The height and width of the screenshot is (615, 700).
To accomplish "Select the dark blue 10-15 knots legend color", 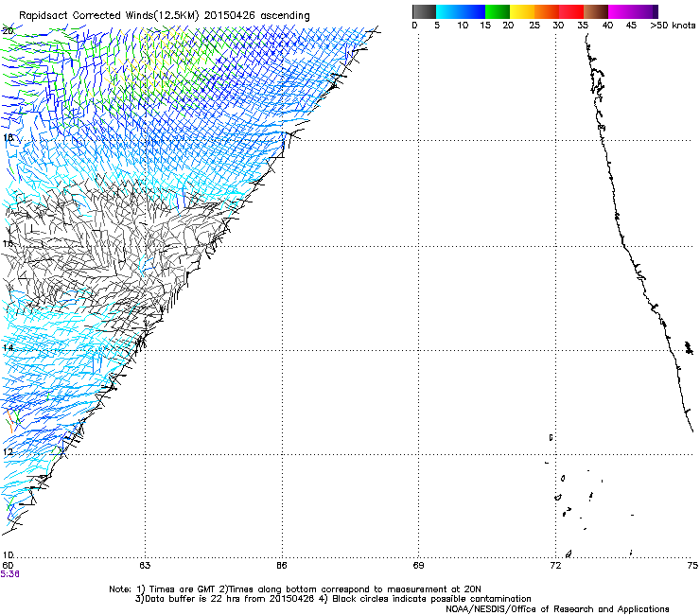I will pyautogui.click(x=472, y=11).
